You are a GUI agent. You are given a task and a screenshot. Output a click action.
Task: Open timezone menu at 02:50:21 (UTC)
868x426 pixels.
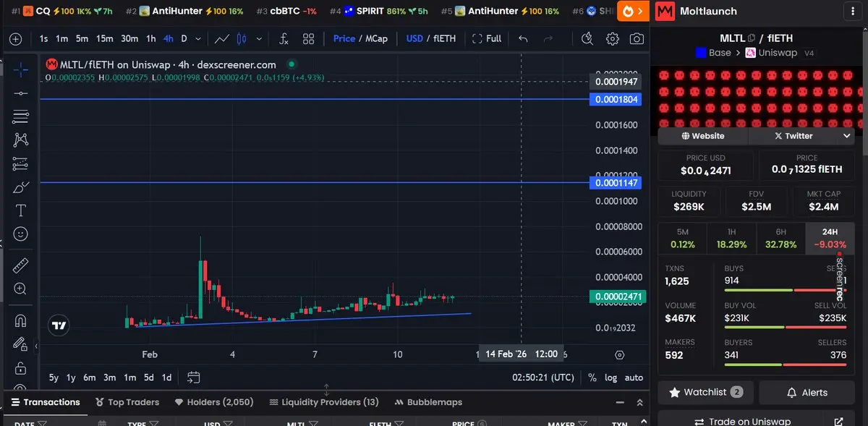click(x=543, y=378)
